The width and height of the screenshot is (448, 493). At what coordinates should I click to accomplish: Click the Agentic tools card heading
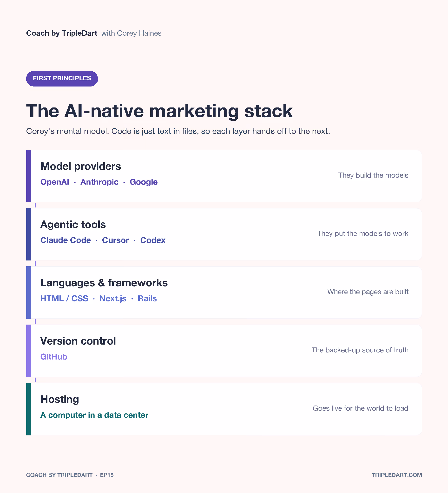point(73,224)
